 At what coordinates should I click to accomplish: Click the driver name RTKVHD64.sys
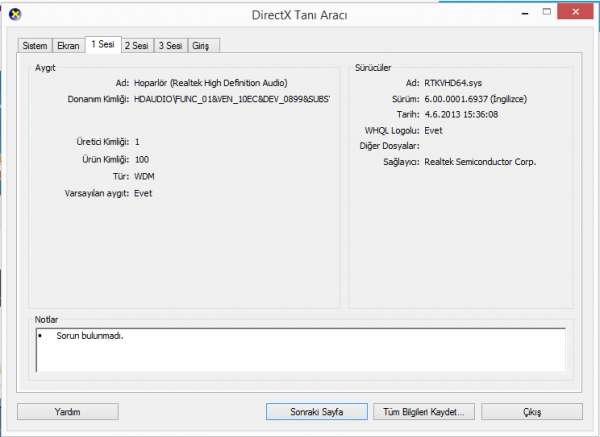pyautogui.click(x=453, y=83)
